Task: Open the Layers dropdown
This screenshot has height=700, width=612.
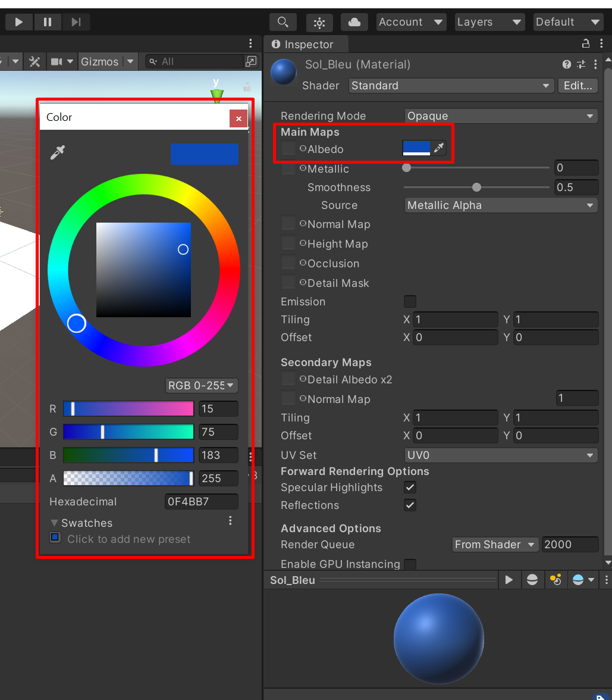Action: pos(489,22)
